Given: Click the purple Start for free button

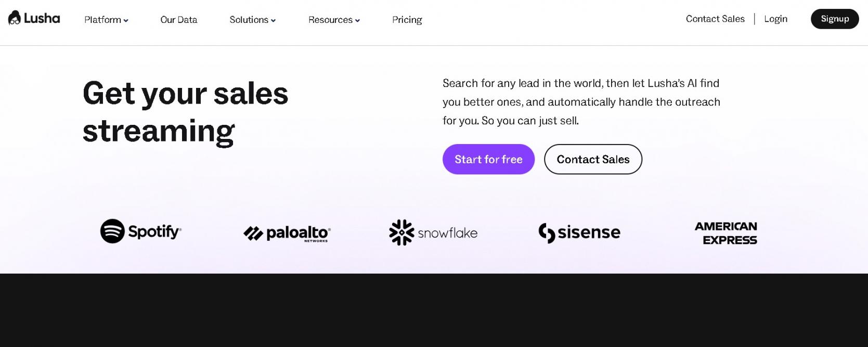Looking at the screenshot, I should point(488,159).
